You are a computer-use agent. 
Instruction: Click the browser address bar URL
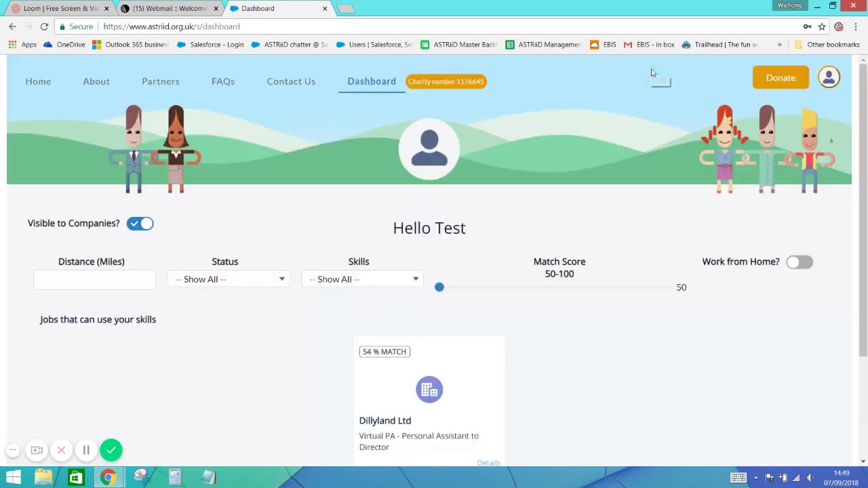pos(172,26)
